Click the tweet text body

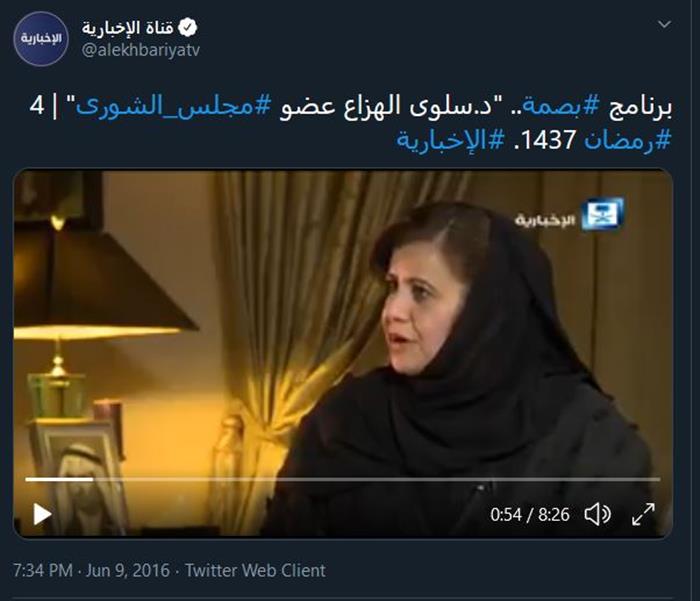pyautogui.click(x=350, y=123)
